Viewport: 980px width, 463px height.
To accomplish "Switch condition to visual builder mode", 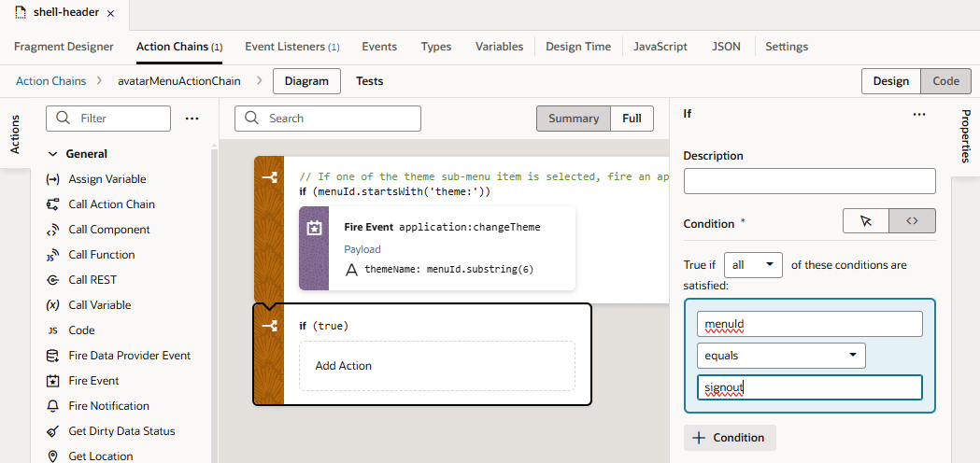I will [x=866, y=220].
